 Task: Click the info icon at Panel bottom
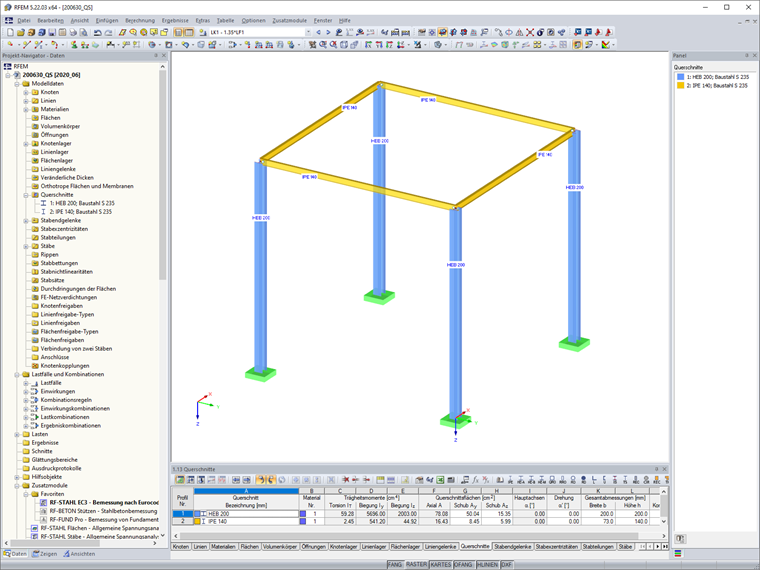point(680,538)
